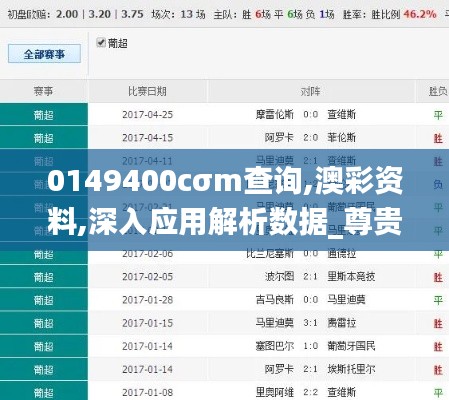
Task: Click the 2:0 score
Action: 310,138
